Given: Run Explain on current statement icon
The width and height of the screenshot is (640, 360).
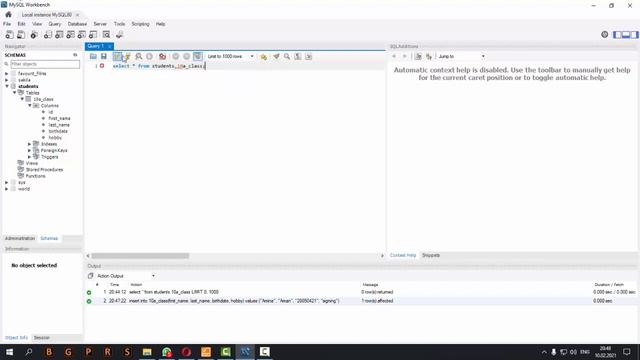Looking at the screenshot, I should click(x=139, y=56).
